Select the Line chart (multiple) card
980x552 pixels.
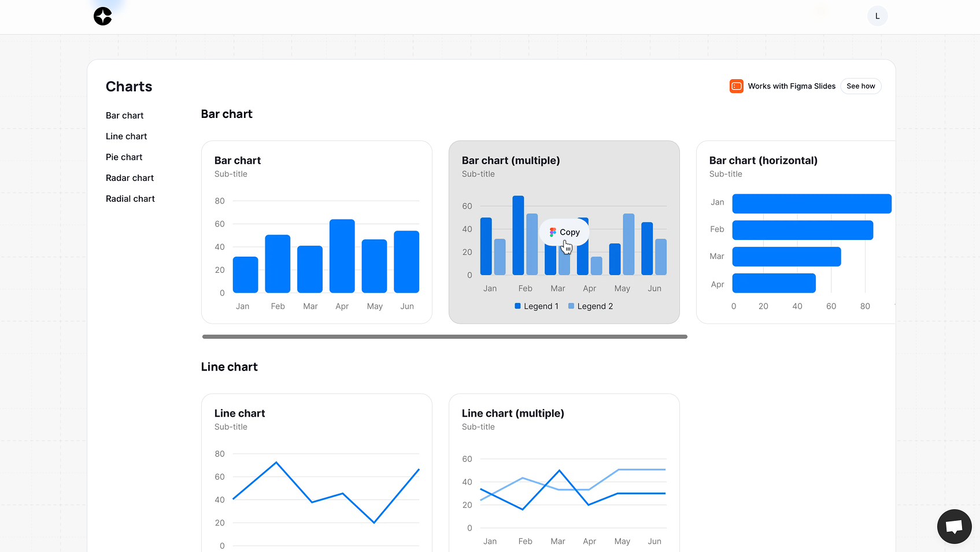tap(564, 473)
